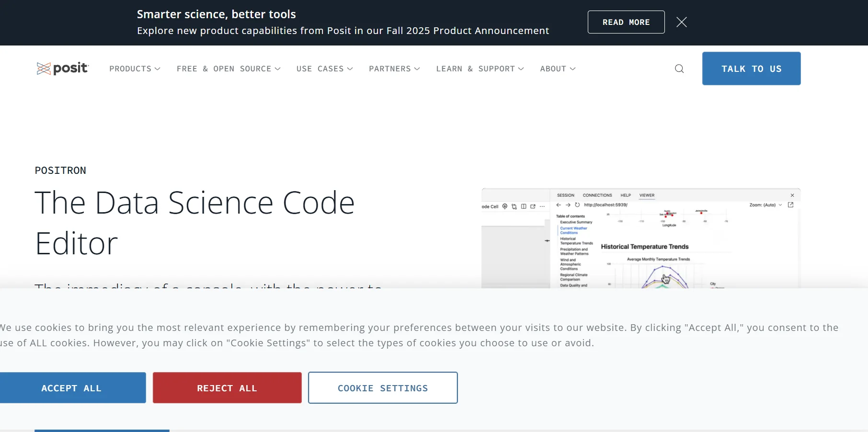Click the Read More announcement button
The image size is (868, 432).
(x=626, y=22)
